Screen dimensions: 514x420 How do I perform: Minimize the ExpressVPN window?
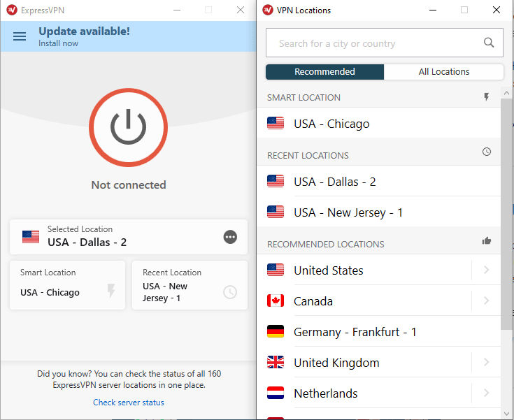[x=177, y=10]
